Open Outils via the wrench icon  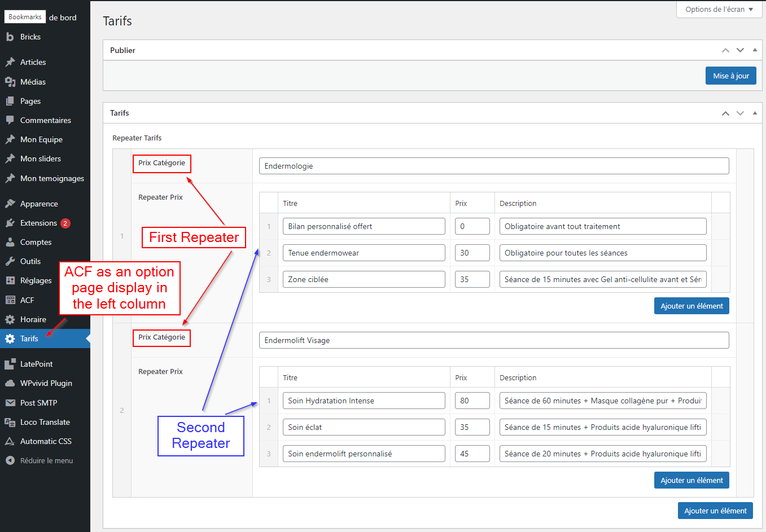[10, 261]
